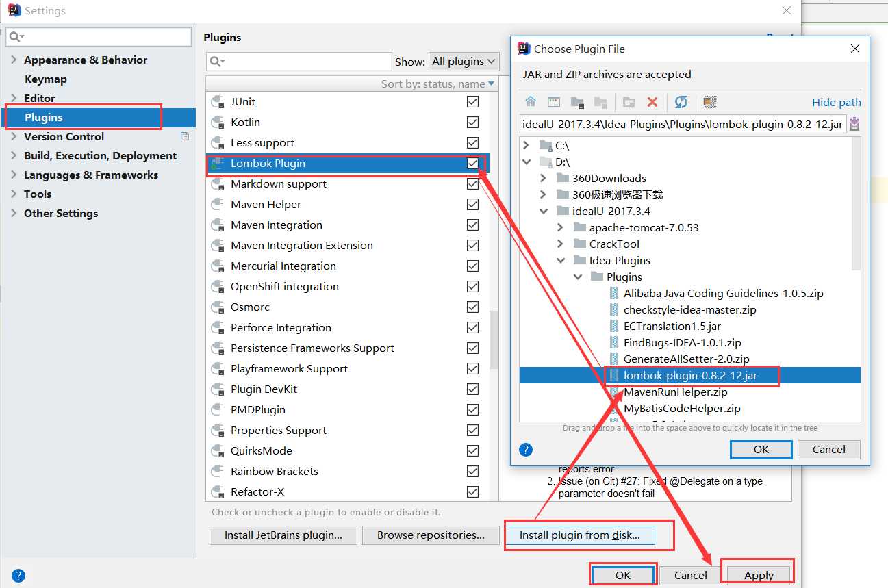Viewport: 888px width, 588px height.
Task: Click the 360Downloads folder icon
Action: (563, 178)
